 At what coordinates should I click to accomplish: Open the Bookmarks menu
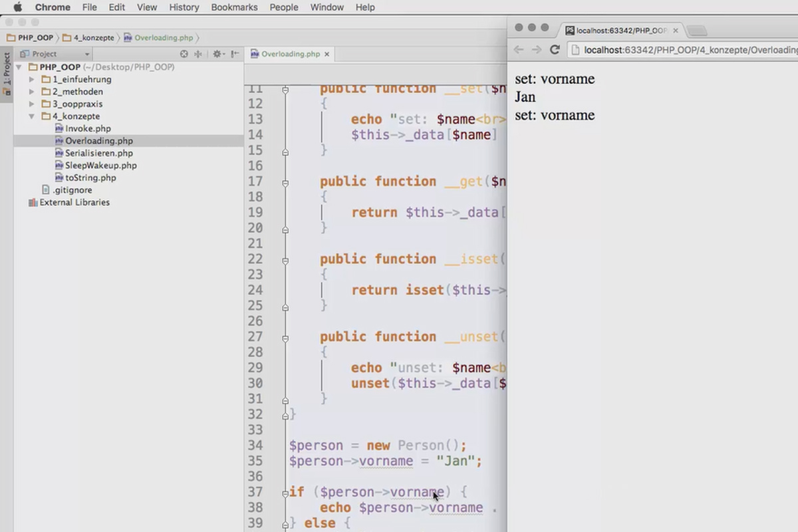(234, 7)
